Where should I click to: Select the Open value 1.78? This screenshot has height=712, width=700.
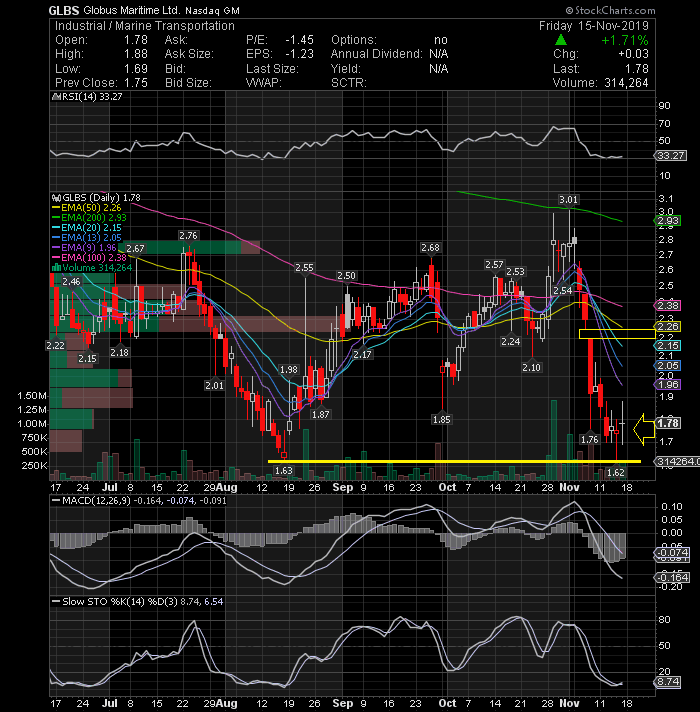pyautogui.click(x=136, y=40)
